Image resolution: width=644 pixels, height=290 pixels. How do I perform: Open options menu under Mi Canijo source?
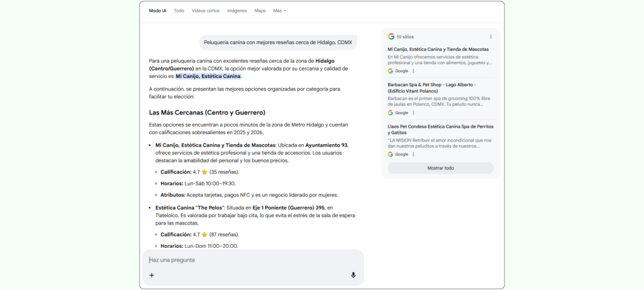[x=413, y=71]
